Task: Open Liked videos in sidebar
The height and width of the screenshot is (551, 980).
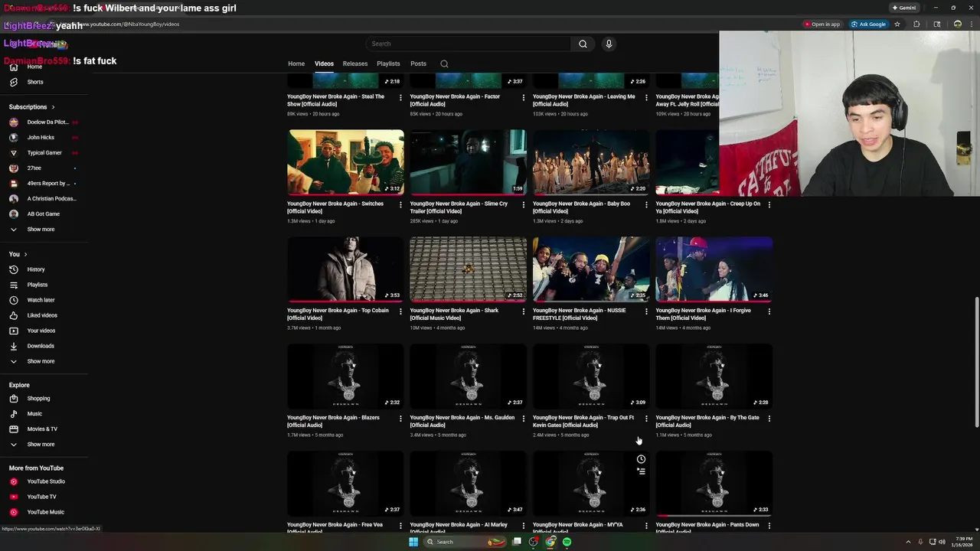Action: (x=42, y=315)
